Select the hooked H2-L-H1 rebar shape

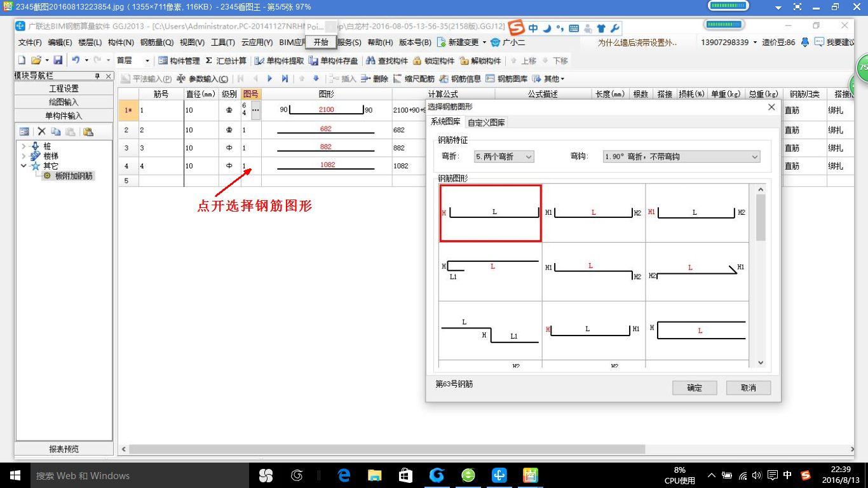click(x=697, y=271)
